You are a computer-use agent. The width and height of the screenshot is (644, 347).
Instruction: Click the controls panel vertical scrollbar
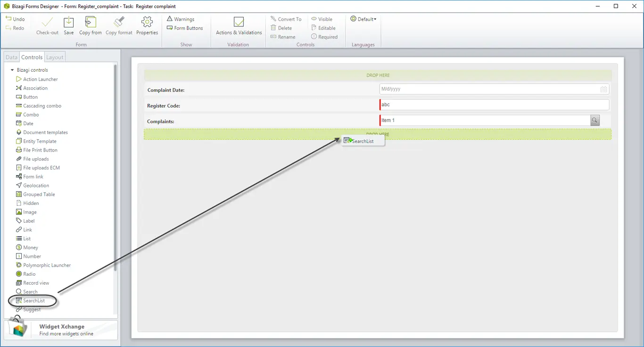(115, 168)
